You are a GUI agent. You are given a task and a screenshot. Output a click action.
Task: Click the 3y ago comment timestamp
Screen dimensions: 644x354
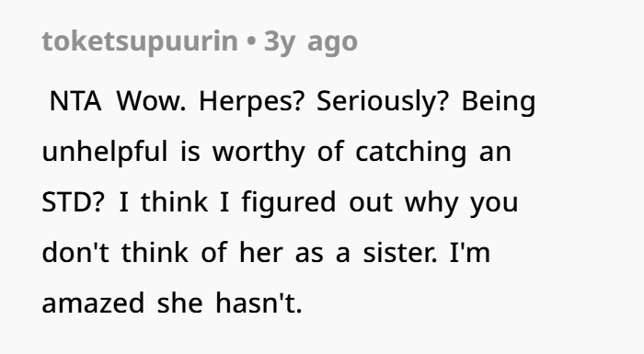(311, 42)
